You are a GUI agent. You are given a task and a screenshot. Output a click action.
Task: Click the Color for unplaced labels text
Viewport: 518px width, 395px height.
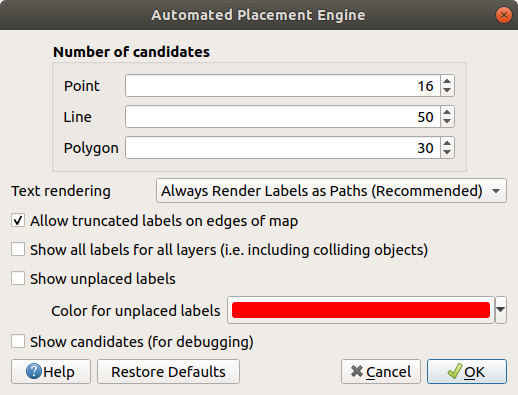[x=136, y=311]
